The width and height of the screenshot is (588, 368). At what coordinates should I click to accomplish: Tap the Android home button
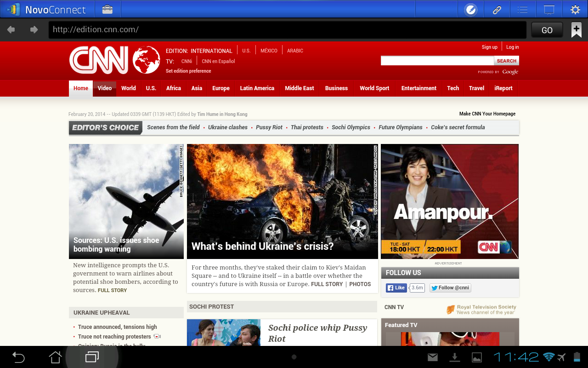click(55, 357)
